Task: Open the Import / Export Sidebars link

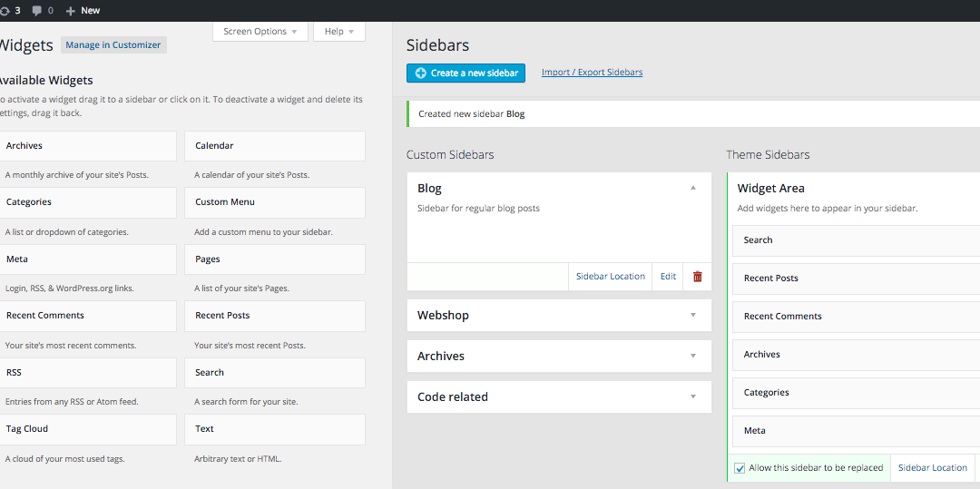Action: (592, 73)
